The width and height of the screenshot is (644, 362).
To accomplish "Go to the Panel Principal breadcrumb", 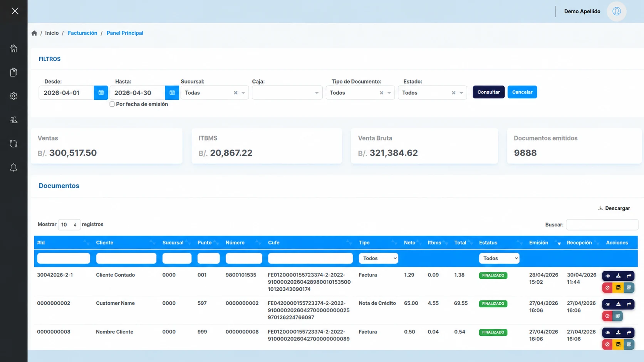I will (x=125, y=33).
